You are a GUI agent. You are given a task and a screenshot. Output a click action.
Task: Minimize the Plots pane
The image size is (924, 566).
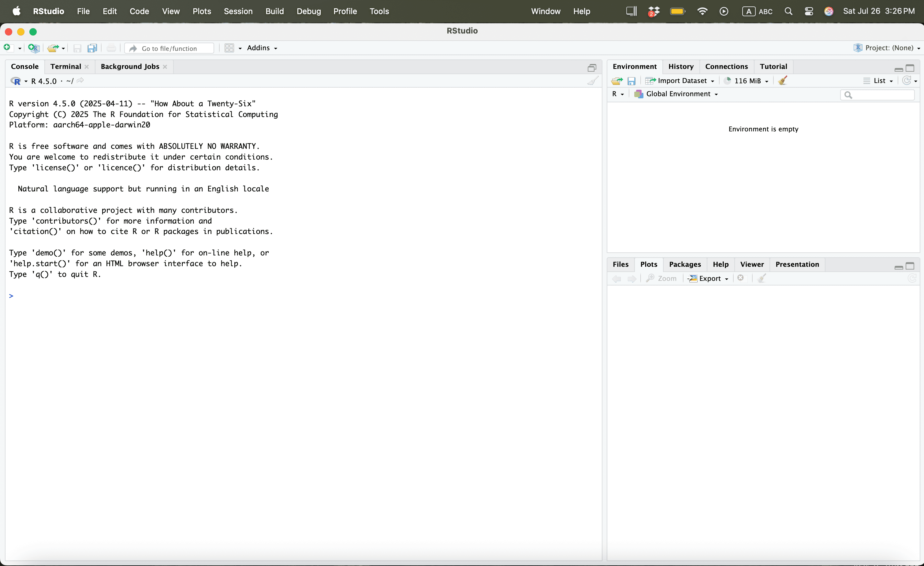click(899, 267)
